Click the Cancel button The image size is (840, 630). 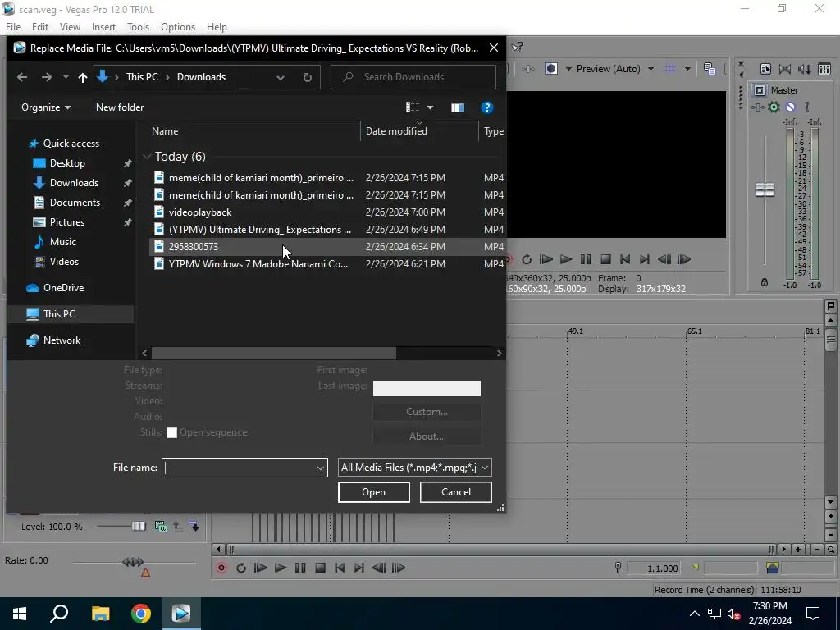[x=456, y=492]
